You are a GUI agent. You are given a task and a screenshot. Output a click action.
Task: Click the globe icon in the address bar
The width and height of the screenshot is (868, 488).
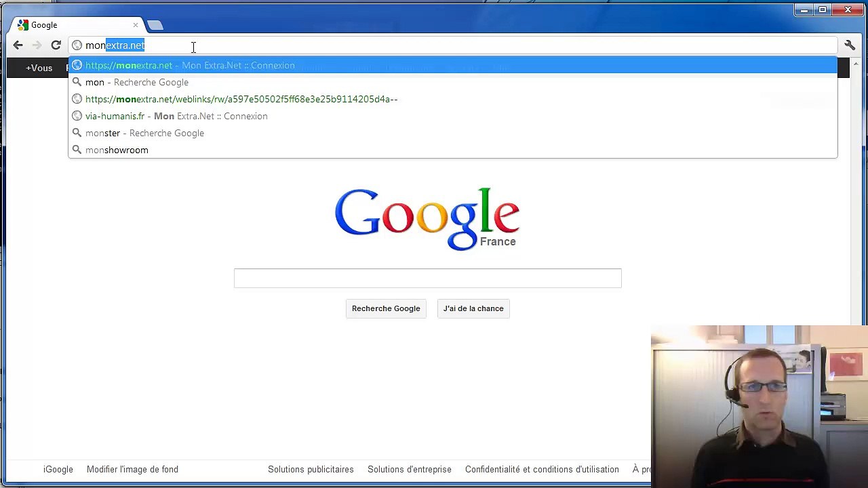(x=77, y=45)
